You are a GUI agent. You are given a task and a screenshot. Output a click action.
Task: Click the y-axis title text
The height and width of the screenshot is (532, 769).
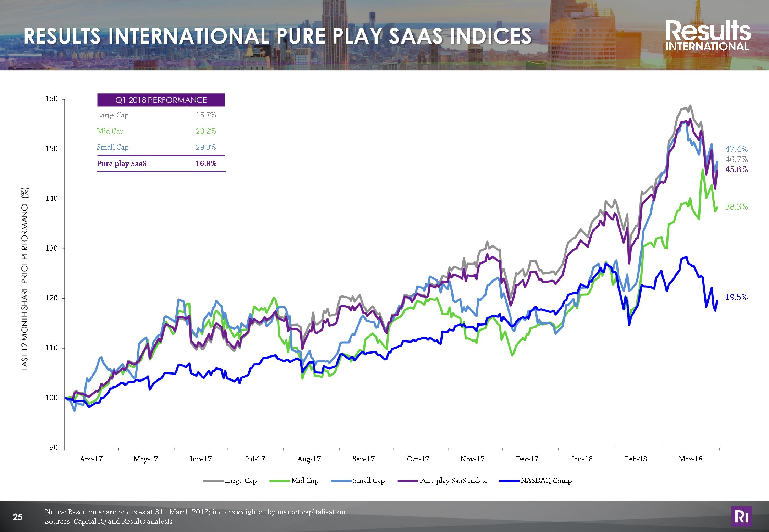click(x=25, y=279)
